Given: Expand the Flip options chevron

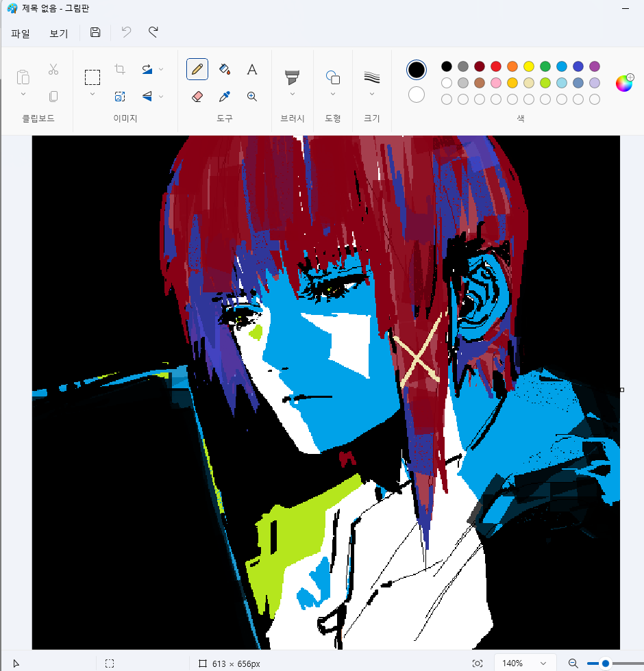Looking at the screenshot, I should click(x=161, y=97).
